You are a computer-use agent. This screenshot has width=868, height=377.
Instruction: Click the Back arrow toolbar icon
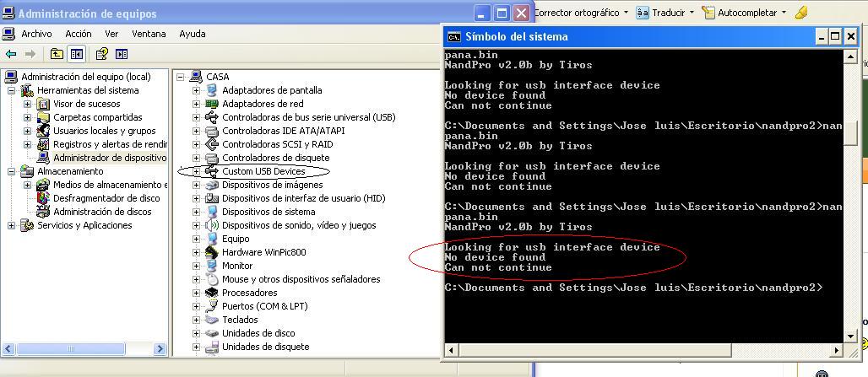[11, 54]
